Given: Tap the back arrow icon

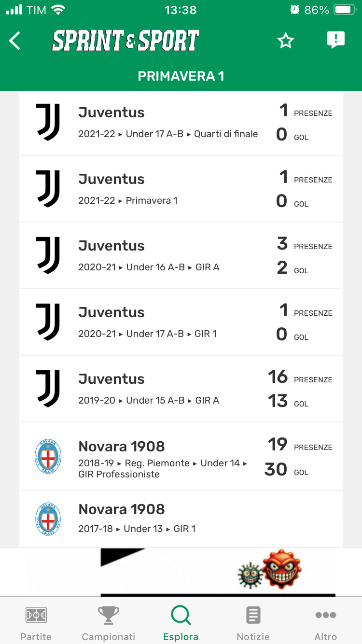Looking at the screenshot, I should click(15, 41).
